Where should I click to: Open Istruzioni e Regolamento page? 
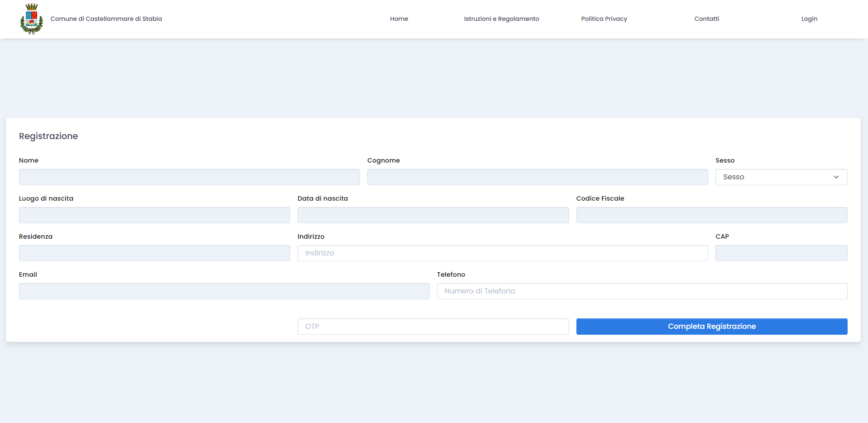coord(501,19)
